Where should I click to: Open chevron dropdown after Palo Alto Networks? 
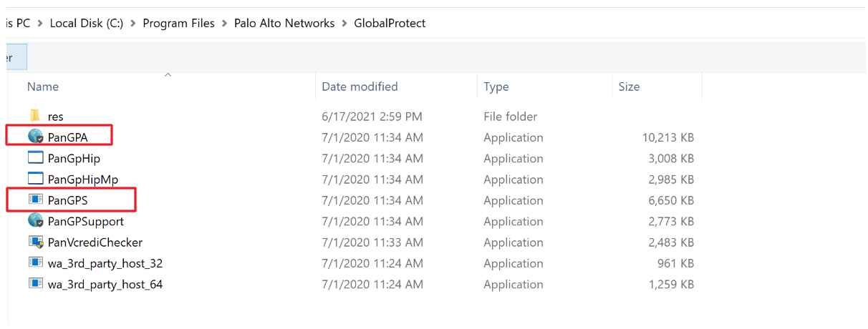[x=344, y=24]
